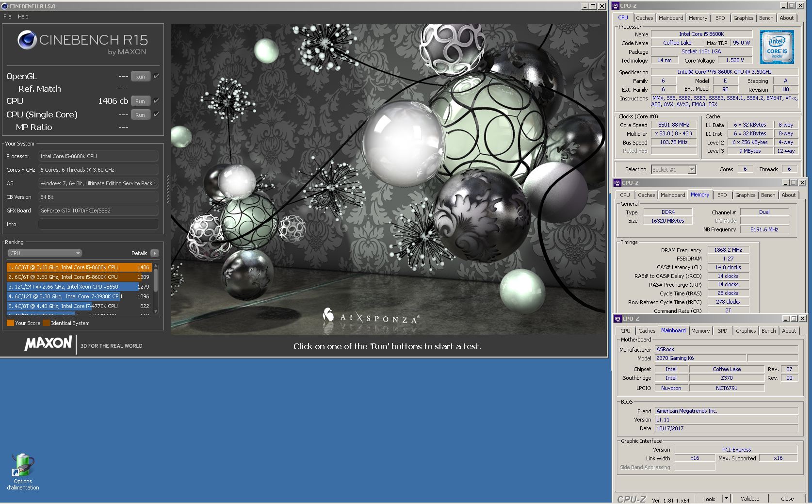Image resolution: width=812 pixels, height=504 pixels.
Task: Open the Socket #1 selection dropdown
Action: point(674,169)
